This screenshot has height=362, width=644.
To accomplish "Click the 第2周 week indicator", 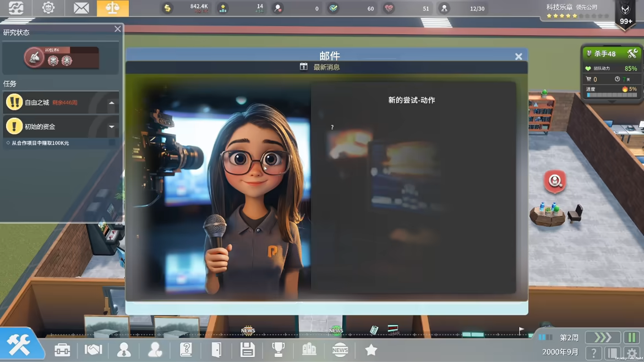I will [569, 338].
